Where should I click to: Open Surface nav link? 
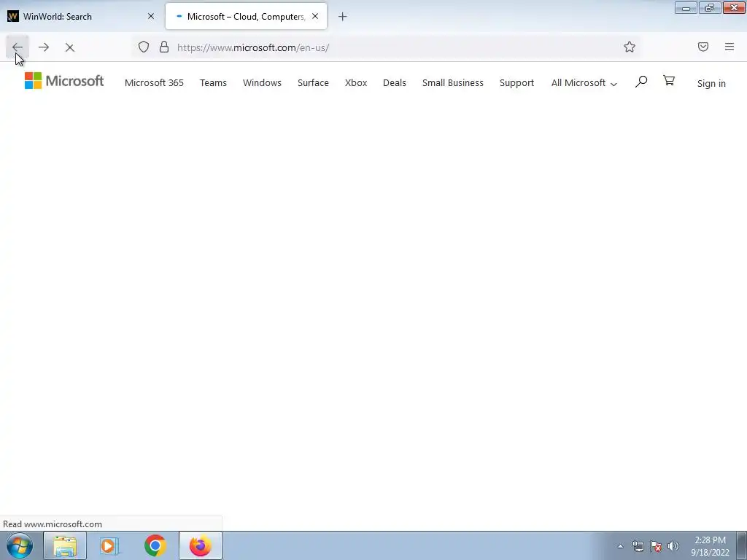coord(313,83)
